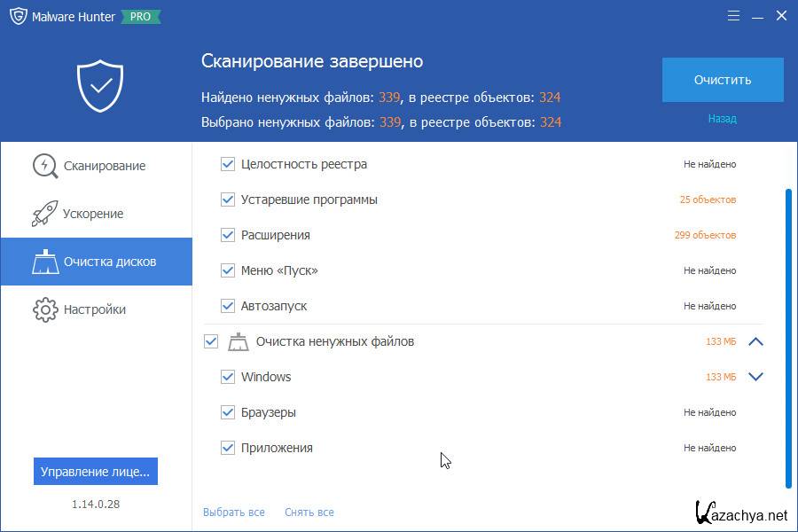Click the disk cleaner broom icon

[44, 262]
